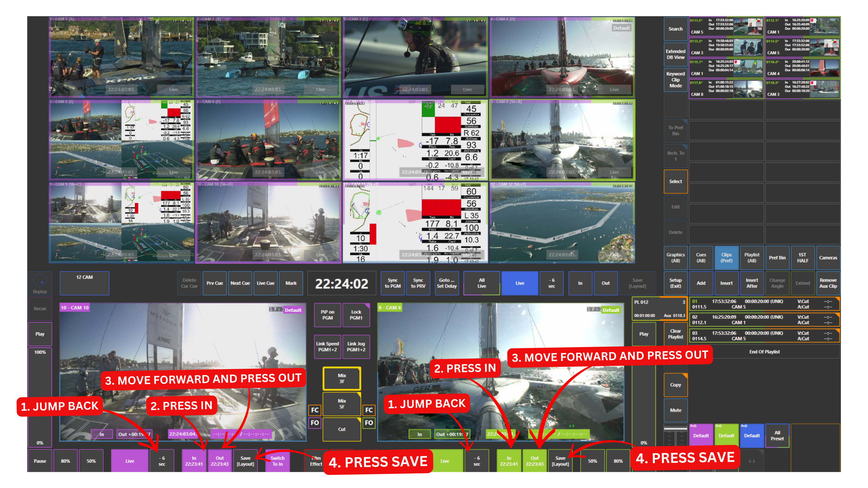Viewport: 868px width, 488px height.
Task: Click the Arch. To 1 button
Action: pyautogui.click(x=675, y=156)
